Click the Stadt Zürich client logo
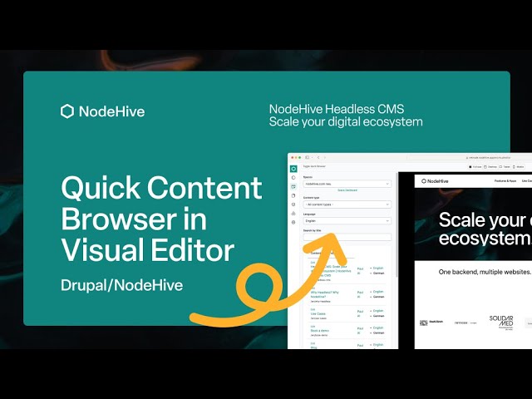The width and height of the screenshot is (532, 399). (x=431, y=323)
